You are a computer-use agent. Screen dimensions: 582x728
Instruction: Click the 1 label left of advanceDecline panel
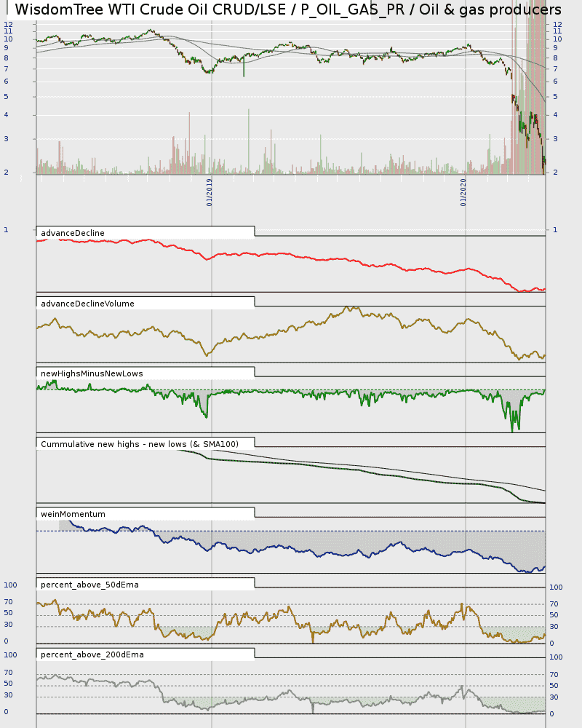pyautogui.click(x=6, y=230)
